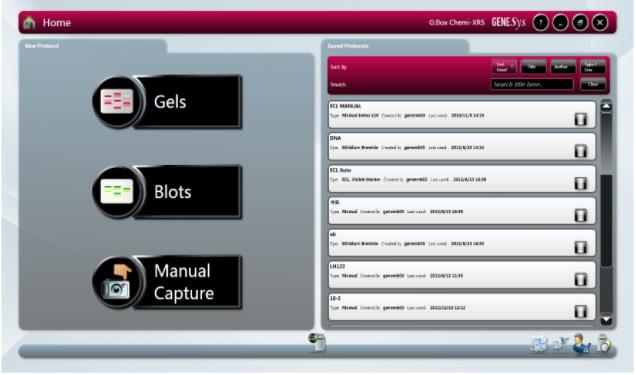Viewport: 636px width, 375px height.
Task: Start a new Blots protocol
Action: [x=167, y=192]
